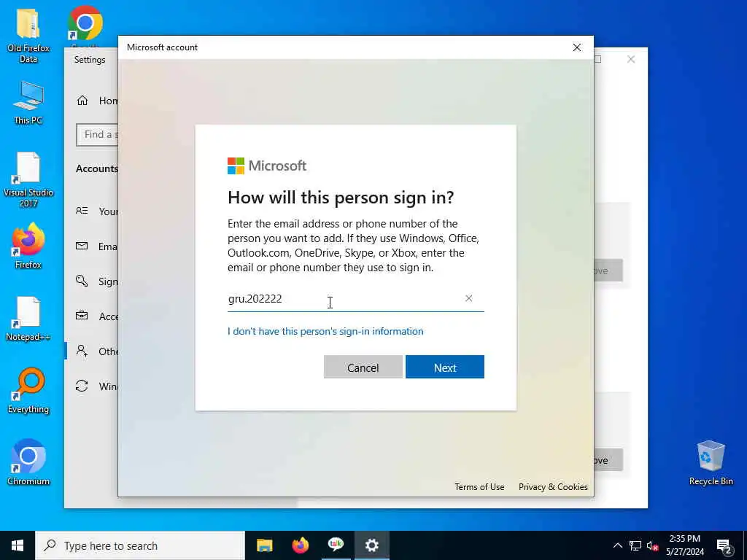This screenshot has width=747, height=560.
Task: Open the Windows Start menu
Action: pos(18,545)
